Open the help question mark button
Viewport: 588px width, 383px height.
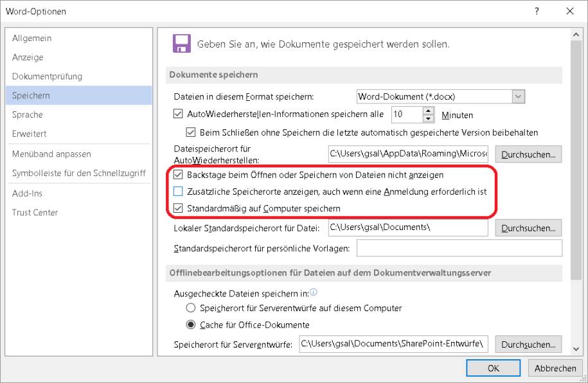537,11
